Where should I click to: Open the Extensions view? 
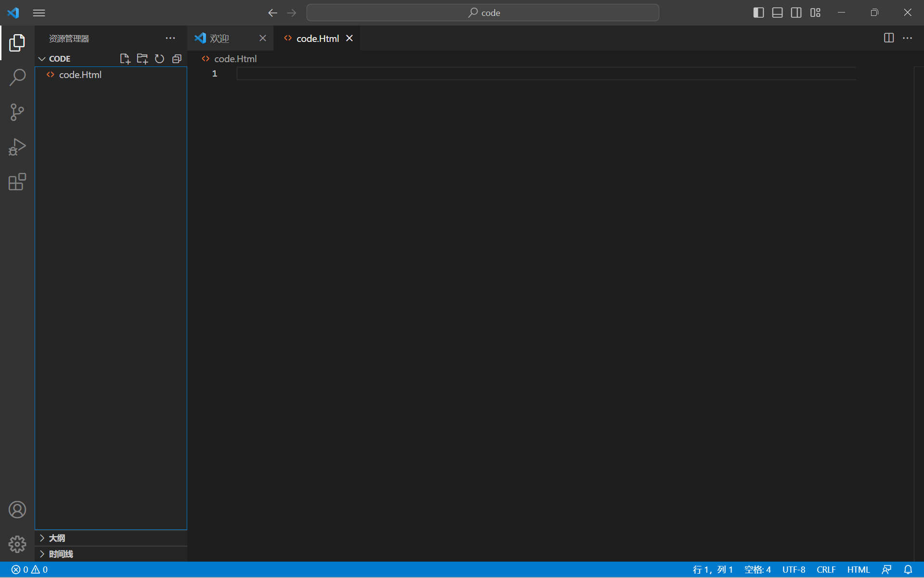pos(17,182)
